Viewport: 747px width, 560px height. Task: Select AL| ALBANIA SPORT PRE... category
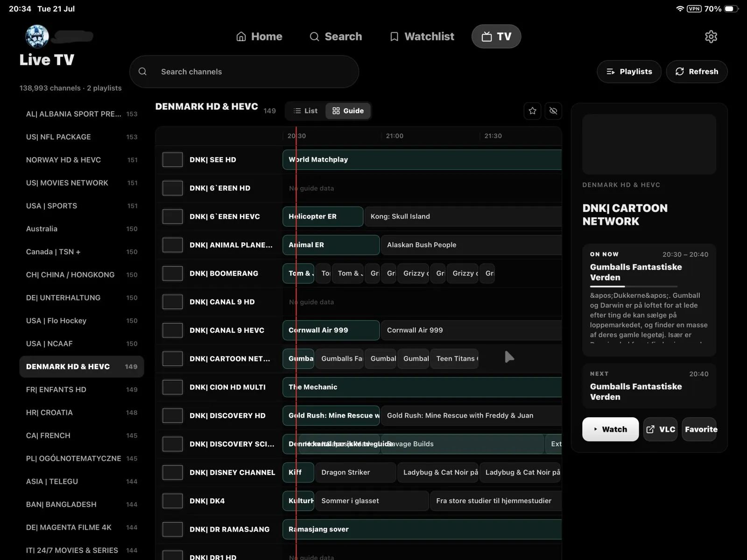tap(82, 114)
